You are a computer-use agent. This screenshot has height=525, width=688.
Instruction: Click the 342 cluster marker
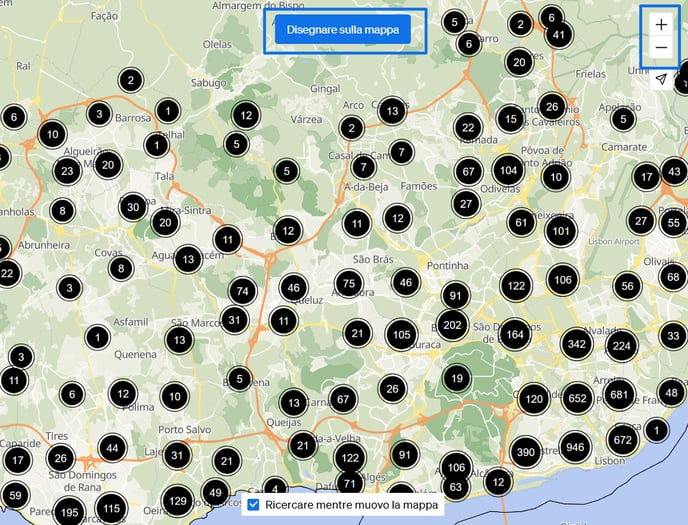tap(576, 344)
